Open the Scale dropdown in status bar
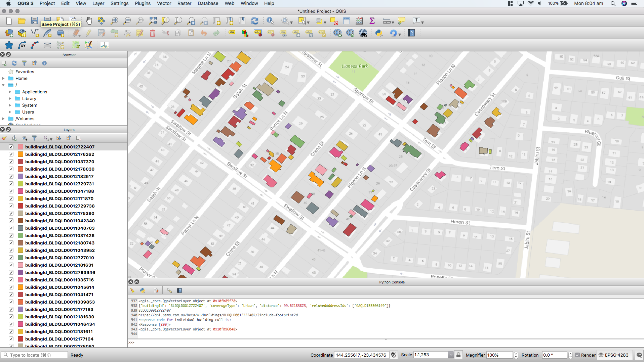Screen dimensions: 644x362 click(x=451, y=355)
